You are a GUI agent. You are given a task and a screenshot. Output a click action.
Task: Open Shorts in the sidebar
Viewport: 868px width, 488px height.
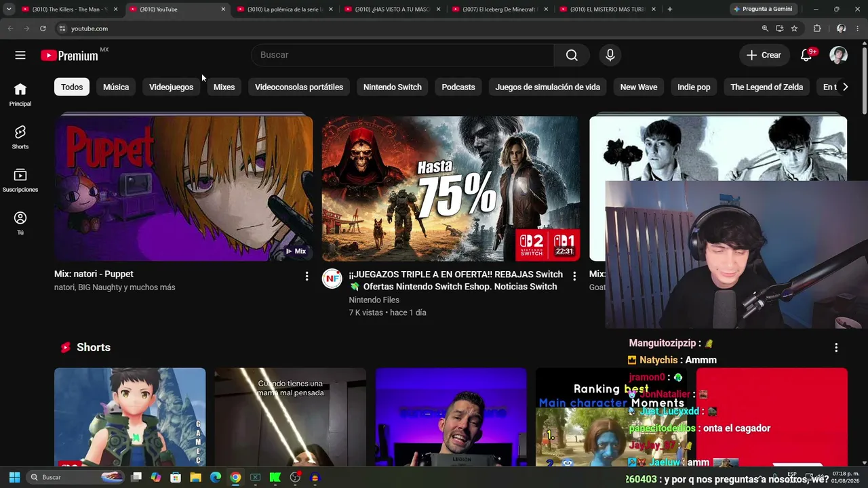click(20, 138)
